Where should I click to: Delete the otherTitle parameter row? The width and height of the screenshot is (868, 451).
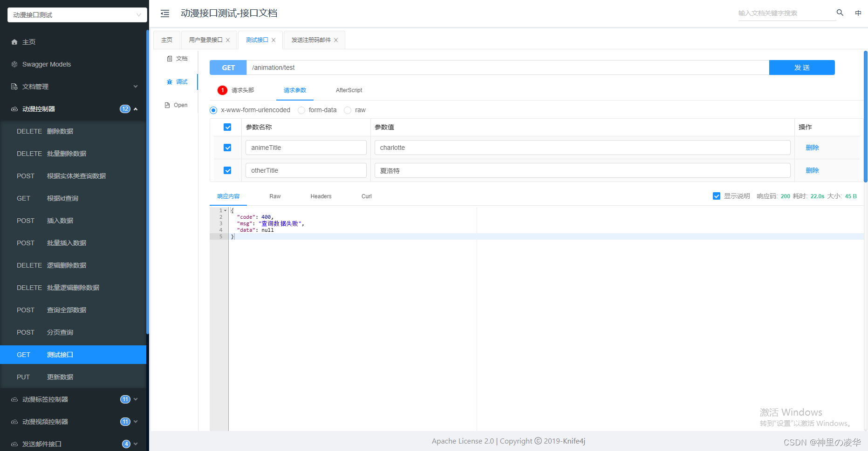tap(812, 170)
